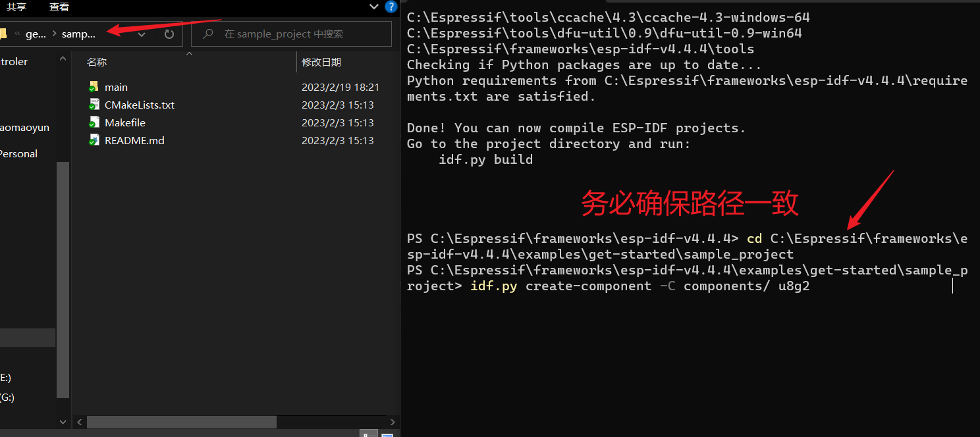
Task: Show hidden parent folders via « chevron
Action: [17, 34]
